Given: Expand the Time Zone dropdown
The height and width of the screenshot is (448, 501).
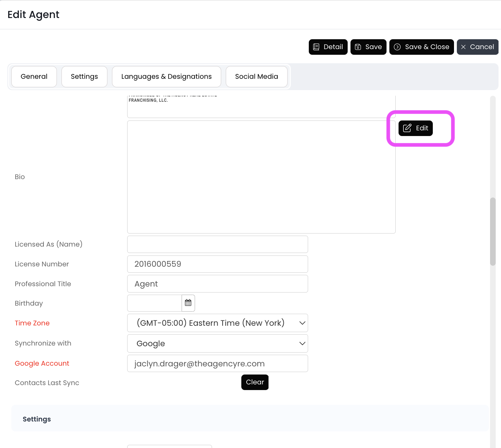Looking at the screenshot, I should pyautogui.click(x=302, y=323).
